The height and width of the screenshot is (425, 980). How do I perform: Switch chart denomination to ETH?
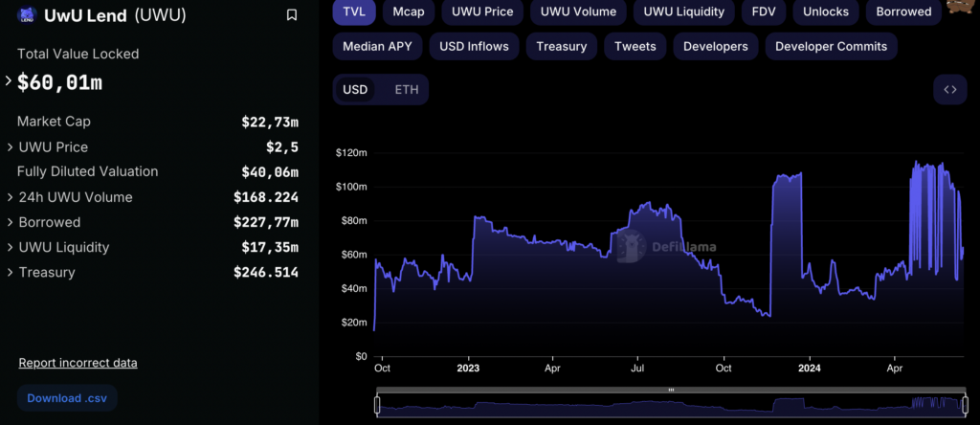pos(406,89)
